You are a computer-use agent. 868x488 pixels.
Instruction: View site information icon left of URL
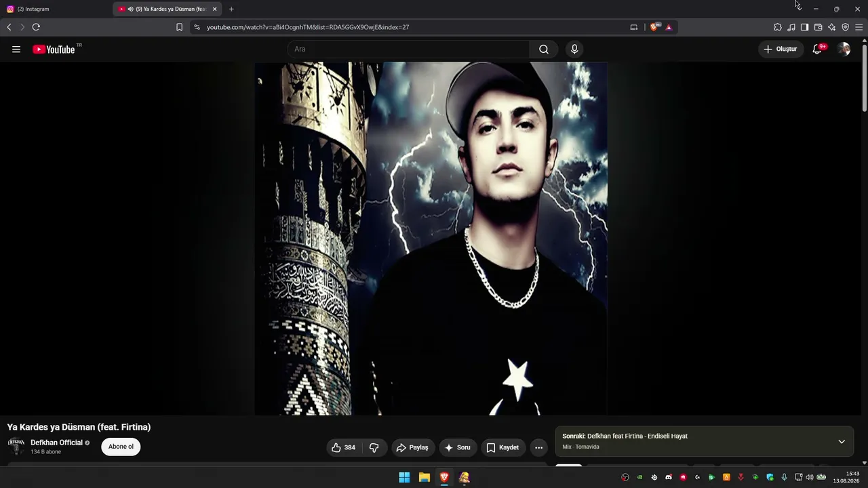pyautogui.click(x=197, y=27)
